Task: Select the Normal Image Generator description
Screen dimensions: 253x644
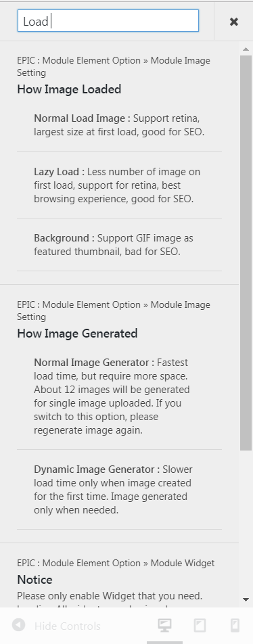Action: (112, 396)
